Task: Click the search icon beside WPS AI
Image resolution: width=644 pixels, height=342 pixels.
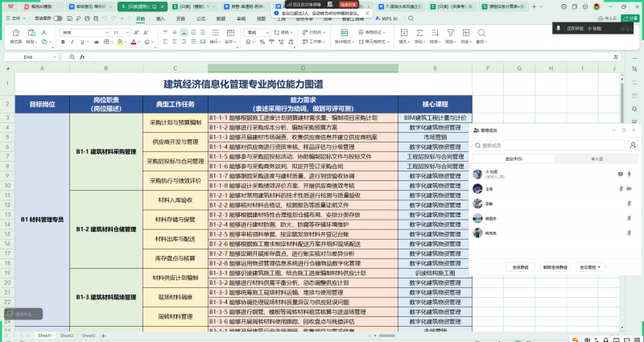Action: [x=411, y=19]
